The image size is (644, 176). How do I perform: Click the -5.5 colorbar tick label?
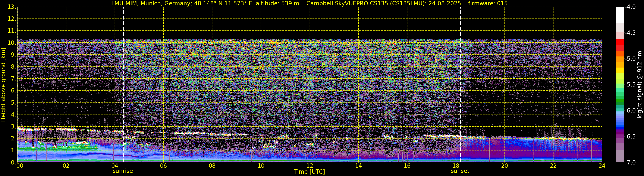pyautogui.click(x=630, y=85)
